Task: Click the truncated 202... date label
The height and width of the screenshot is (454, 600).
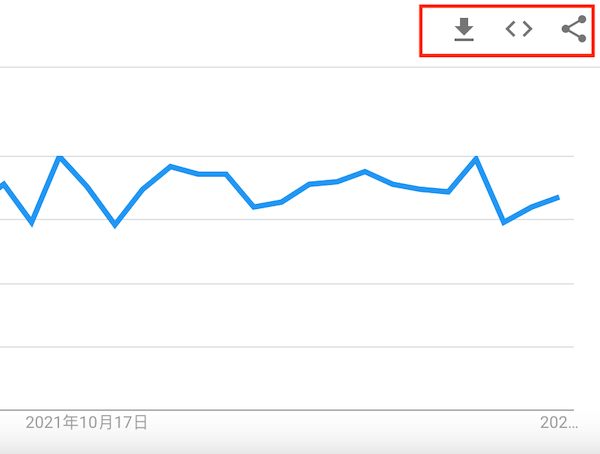Action: click(x=559, y=423)
